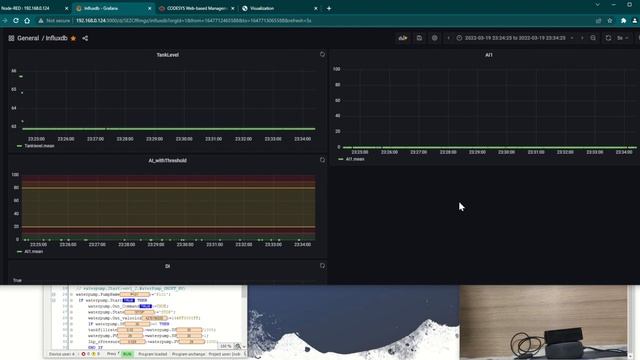Bookmark this page with the address bar star

[x=610, y=20]
